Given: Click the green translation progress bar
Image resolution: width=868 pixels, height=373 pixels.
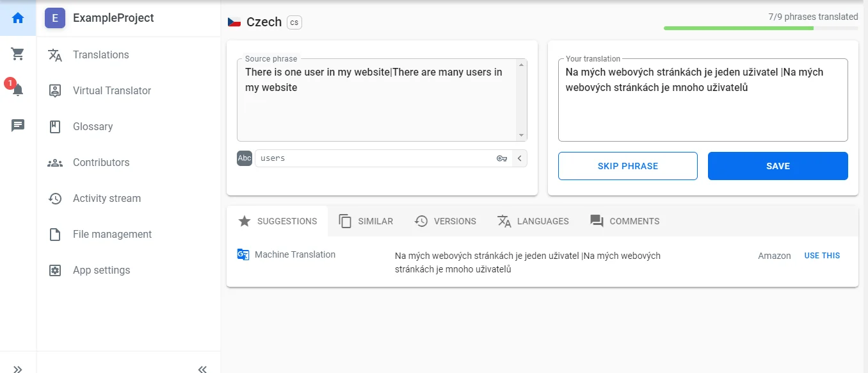Looking at the screenshot, I should coord(738,29).
